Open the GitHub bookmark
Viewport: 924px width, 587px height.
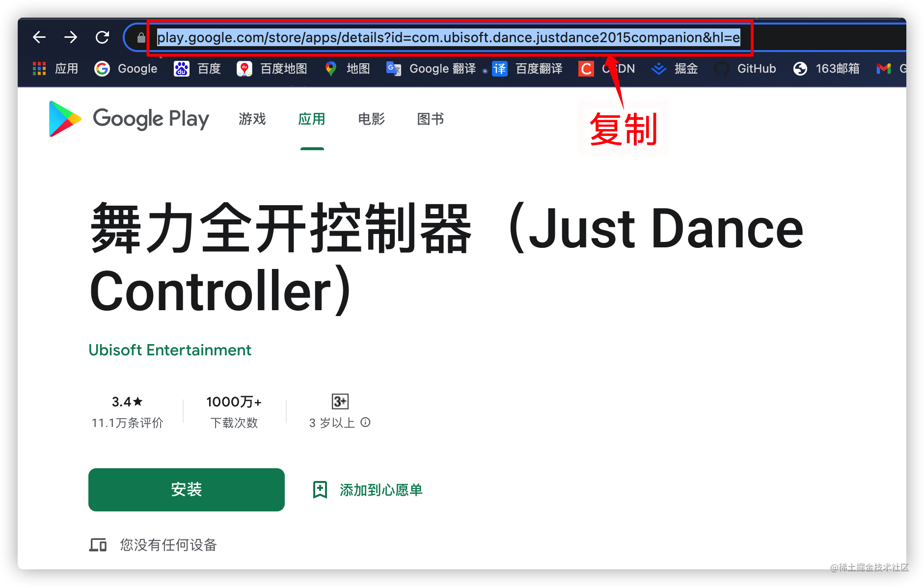coord(745,69)
